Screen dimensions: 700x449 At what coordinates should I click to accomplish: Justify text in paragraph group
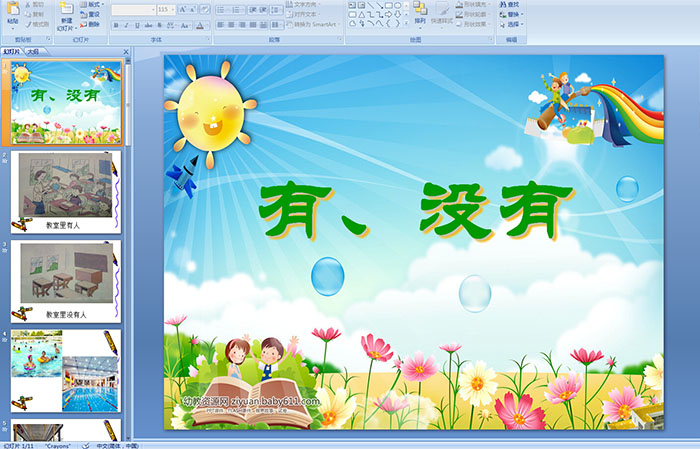click(253, 25)
